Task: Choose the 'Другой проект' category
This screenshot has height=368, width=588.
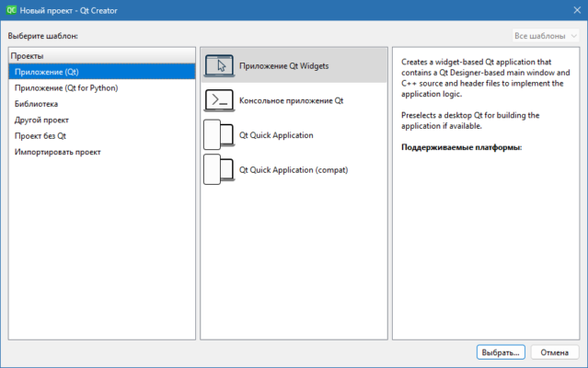Action: 102,120
